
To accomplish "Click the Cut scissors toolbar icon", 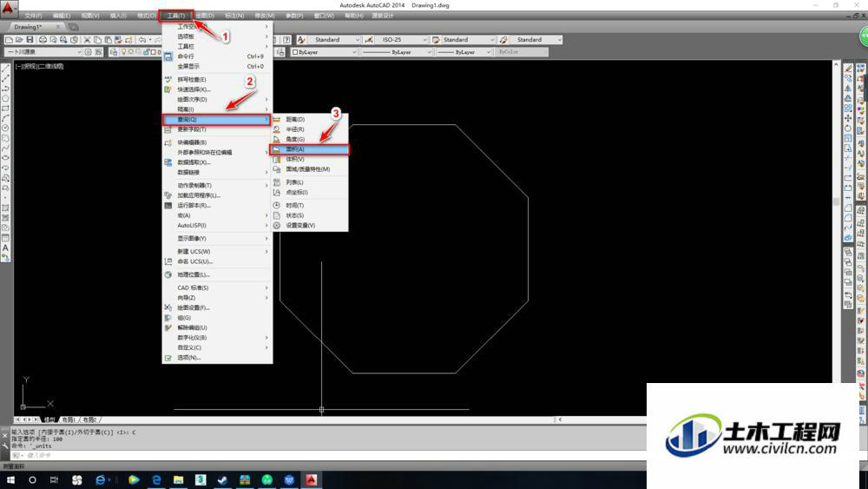I will coord(87,40).
